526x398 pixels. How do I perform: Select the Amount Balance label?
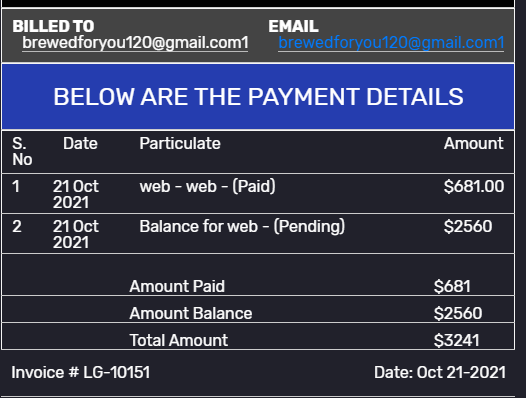click(x=191, y=313)
